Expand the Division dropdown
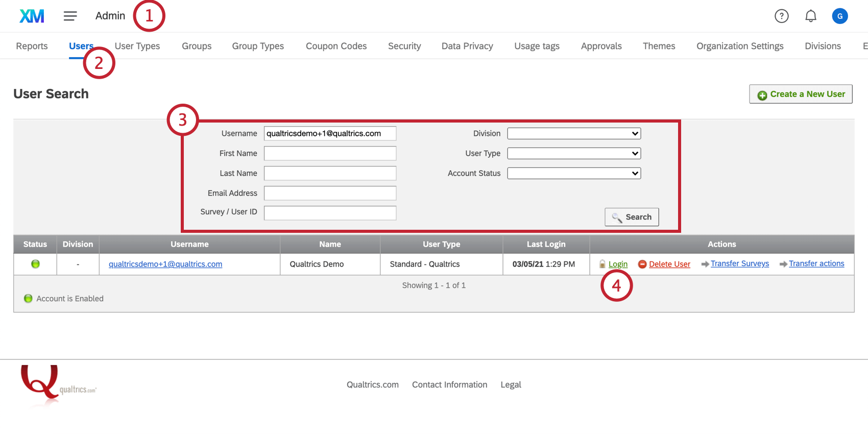 [x=574, y=133]
